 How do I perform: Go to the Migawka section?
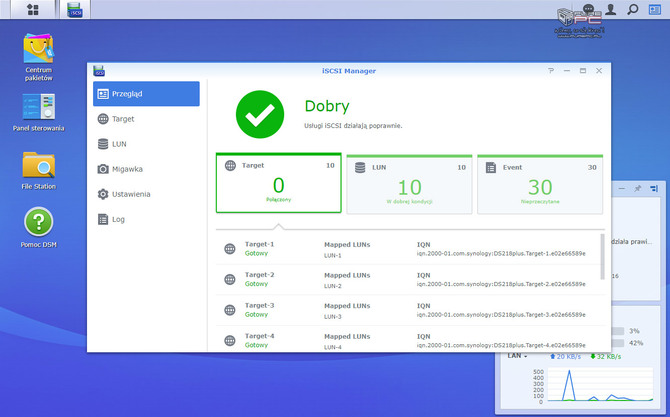coord(146,169)
